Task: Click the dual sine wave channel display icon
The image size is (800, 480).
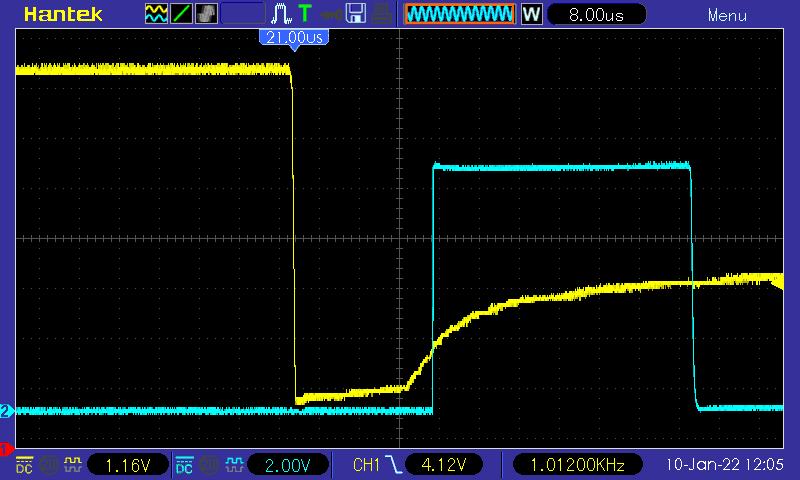Action: [156, 14]
